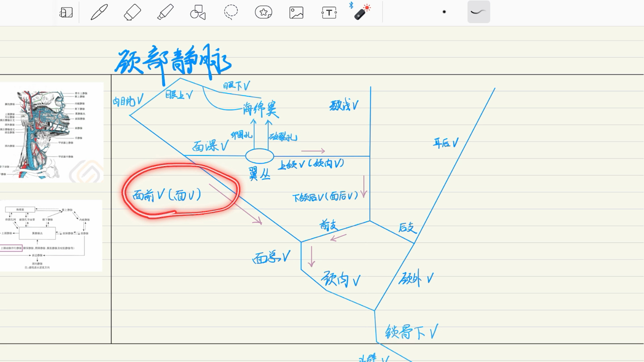Tap the handwritten label 面深V

pos(211,146)
